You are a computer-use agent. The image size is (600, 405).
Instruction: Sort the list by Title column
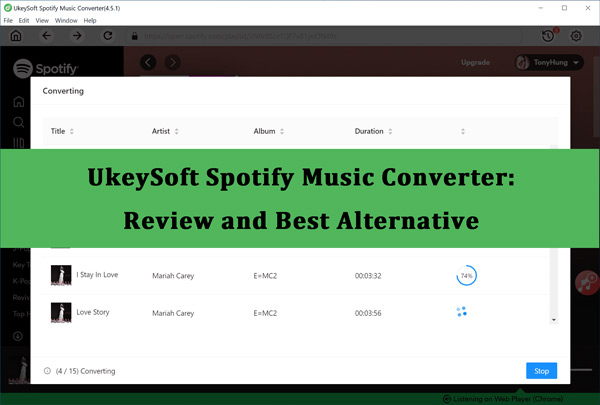[62, 131]
